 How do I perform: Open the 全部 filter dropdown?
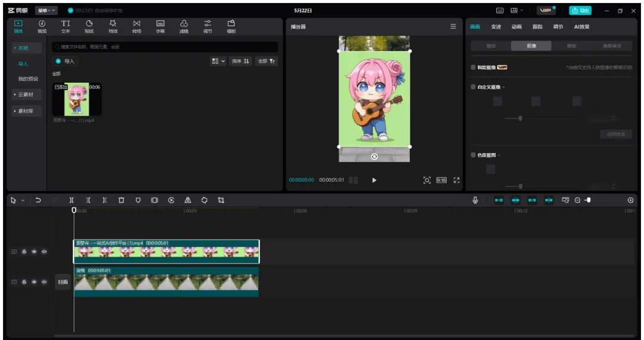[x=266, y=61]
